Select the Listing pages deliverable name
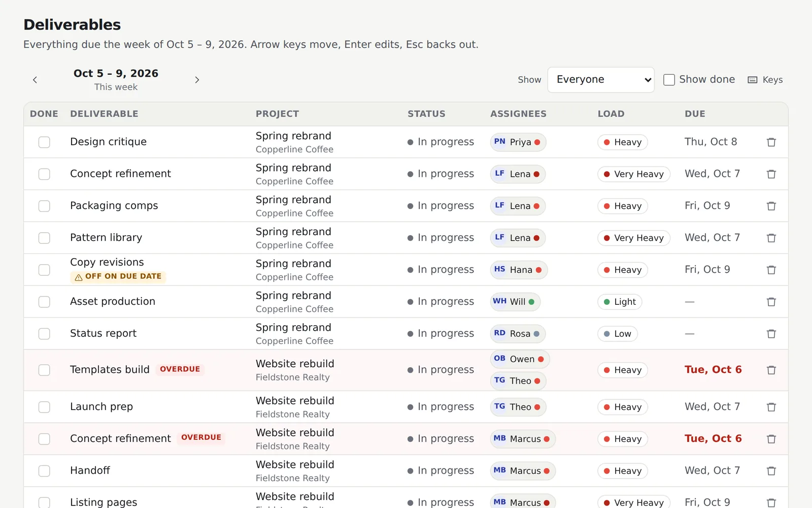 pos(104,502)
